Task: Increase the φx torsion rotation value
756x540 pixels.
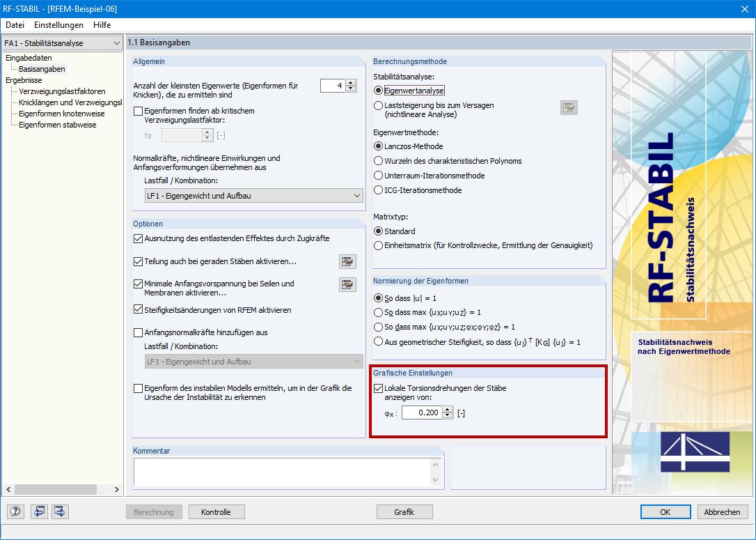Action: tap(448, 410)
